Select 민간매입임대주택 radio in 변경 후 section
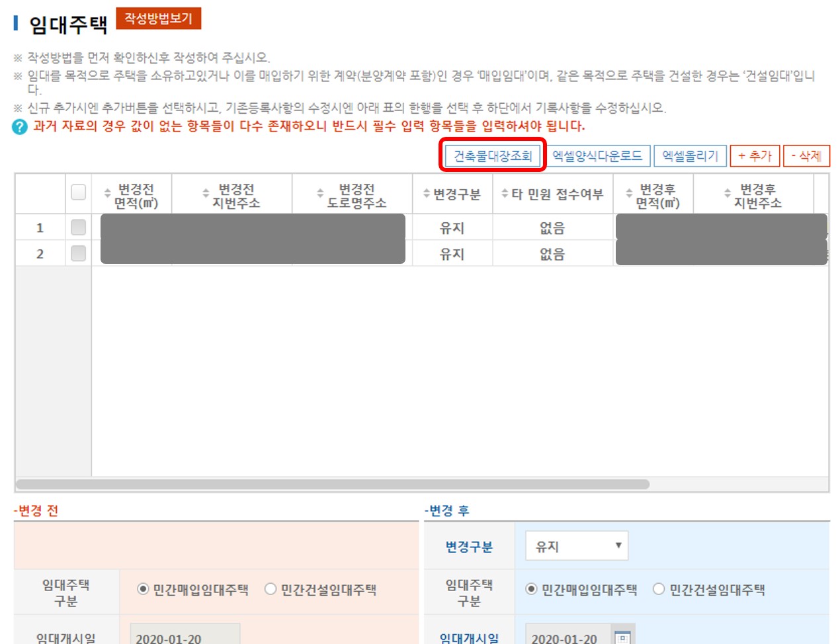The height and width of the screenshot is (644, 838). click(x=531, y=589)
